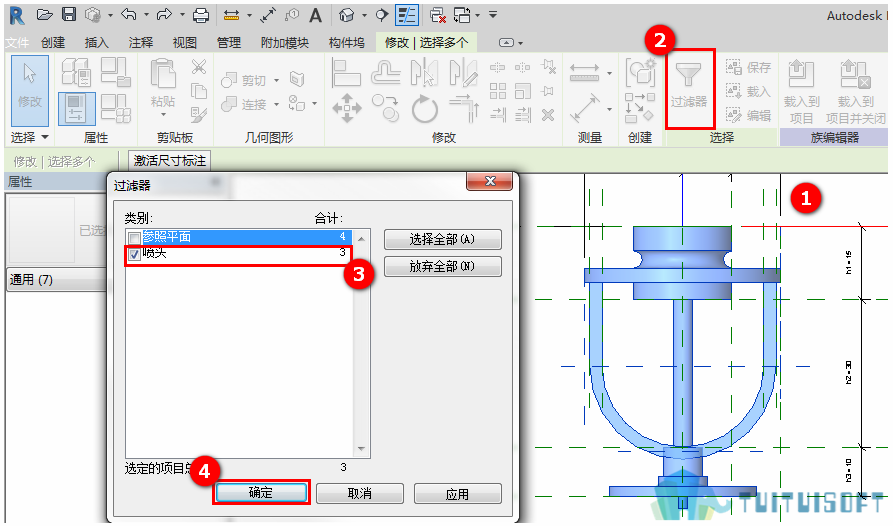Click the measure-between dimension icon in 测量 panel
Screen dimensions: 893x526
point(584,73)
